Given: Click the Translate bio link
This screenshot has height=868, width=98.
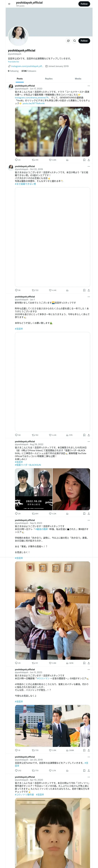Looking at the screenshot, I should pyautogui.click(x=14, y=62).
